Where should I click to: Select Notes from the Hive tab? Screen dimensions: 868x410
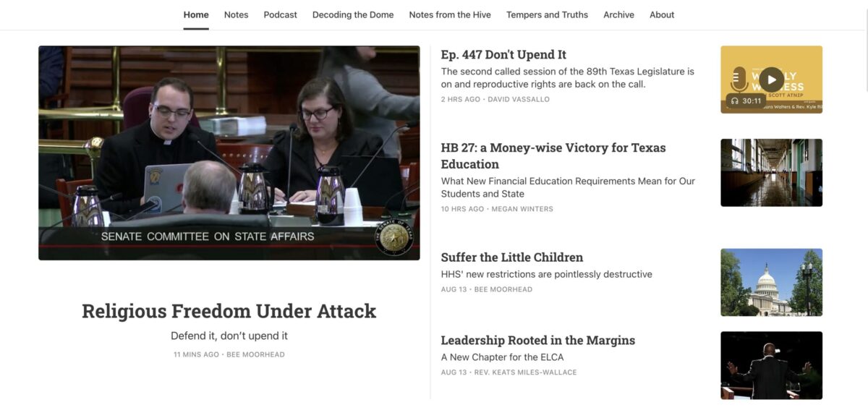tap(450, 14)
